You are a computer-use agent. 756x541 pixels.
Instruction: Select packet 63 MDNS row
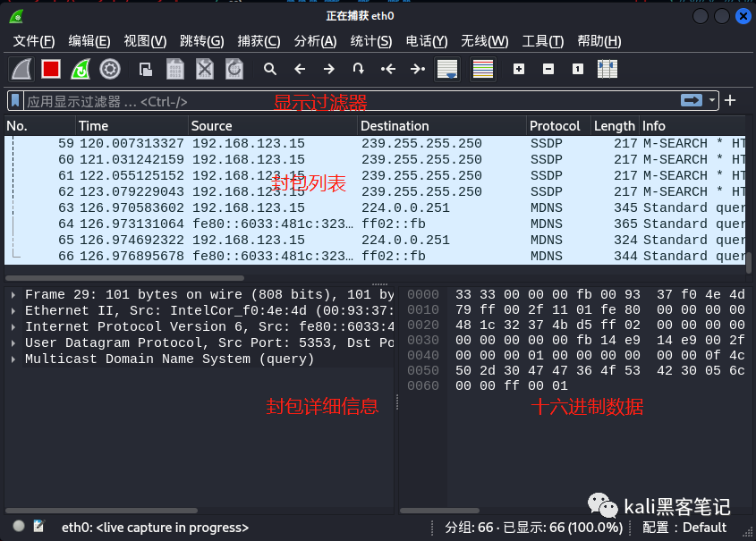(375, 208)
